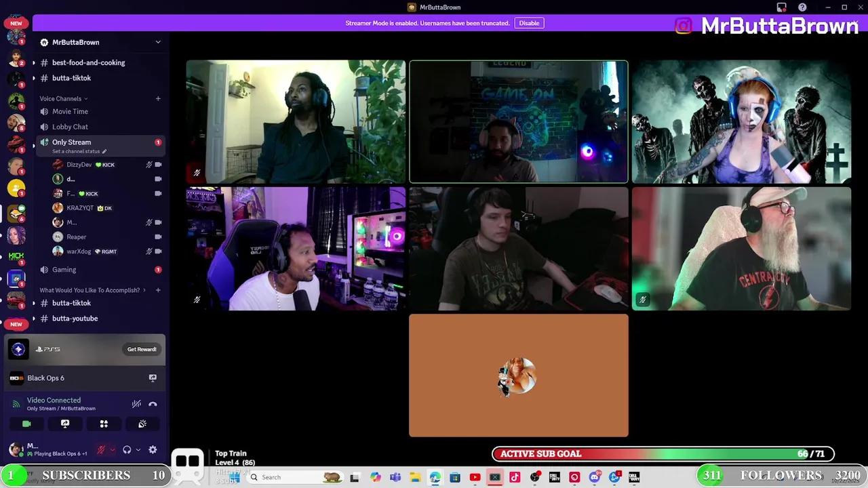Open Instagram icon next to MrButtaBrown overlay
Screen dimensions: 868x488
(x=685, y=26)
